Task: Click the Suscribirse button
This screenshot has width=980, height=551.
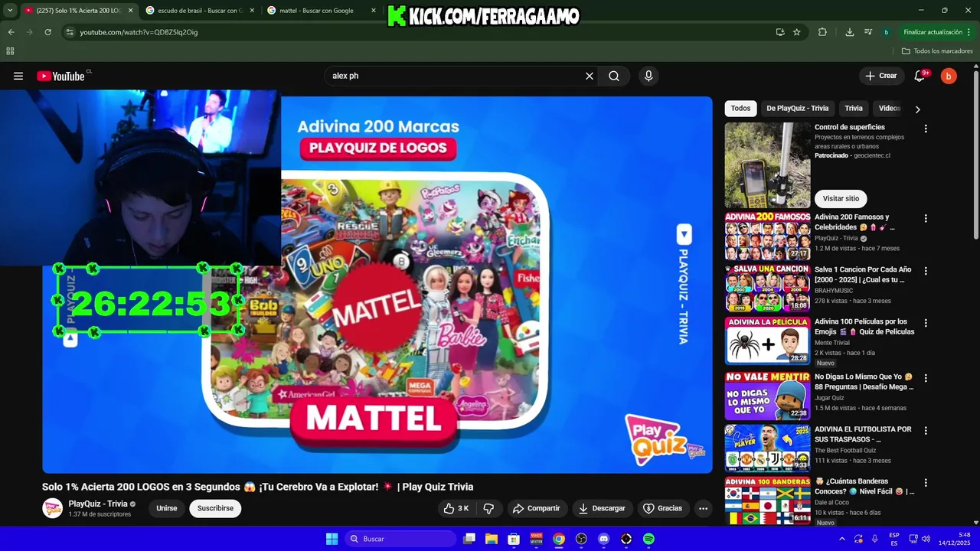Action: point(215,508)
